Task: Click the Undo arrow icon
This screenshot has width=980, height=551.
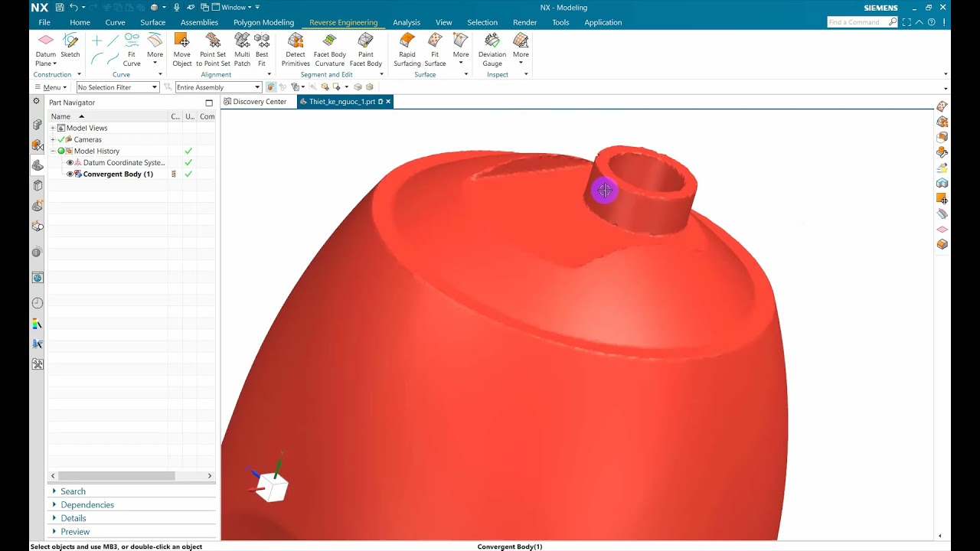Action: [x=73, y=8]
